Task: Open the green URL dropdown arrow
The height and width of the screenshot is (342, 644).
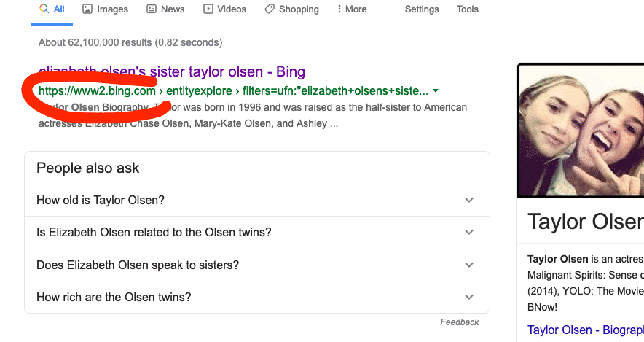Action: (x=436, y=91)
